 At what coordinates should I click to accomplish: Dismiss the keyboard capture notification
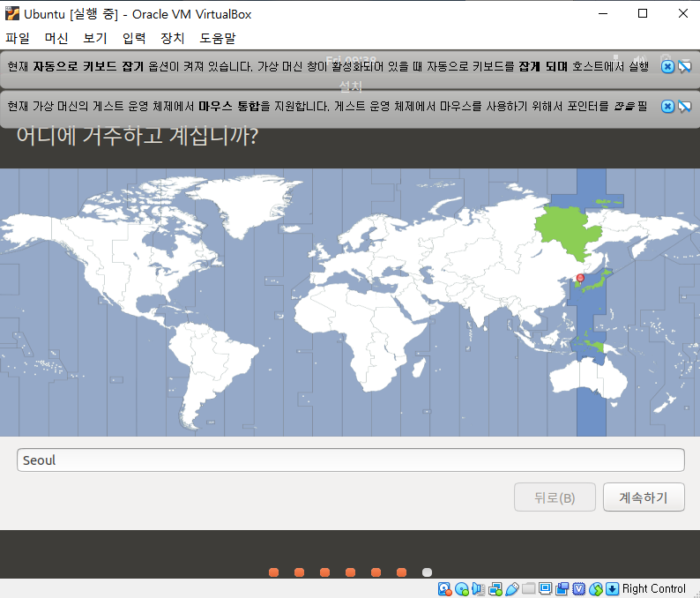coord(667,67)
